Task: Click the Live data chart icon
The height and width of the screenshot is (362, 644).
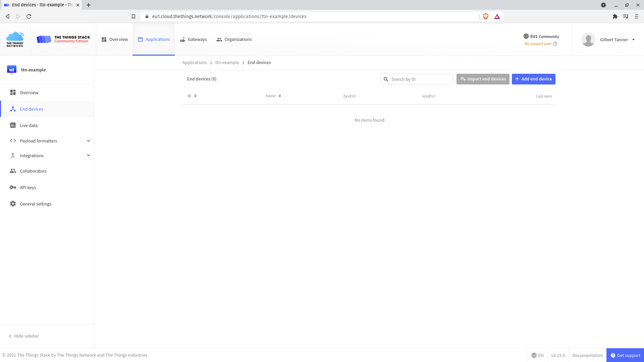Action: click(13, 125)
